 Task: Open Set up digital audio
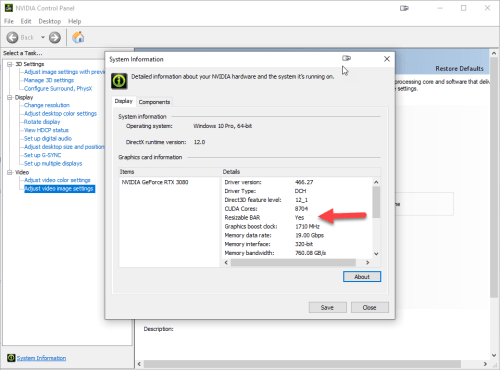(x=48, y=139)
